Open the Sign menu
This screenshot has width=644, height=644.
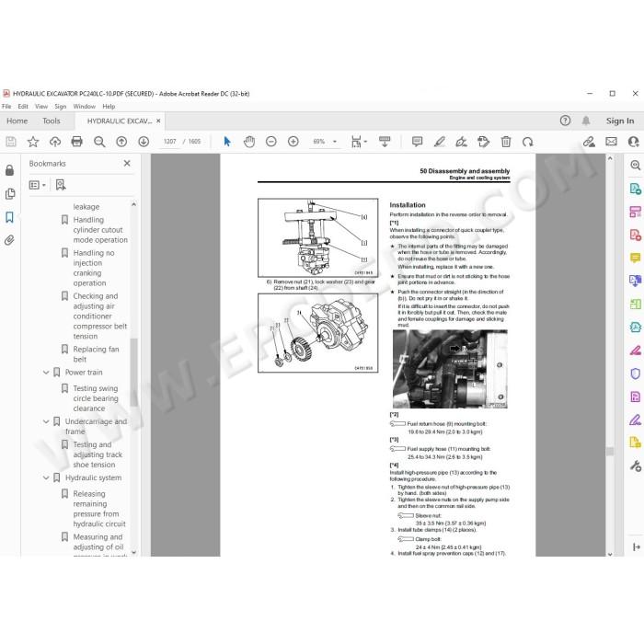61,107
